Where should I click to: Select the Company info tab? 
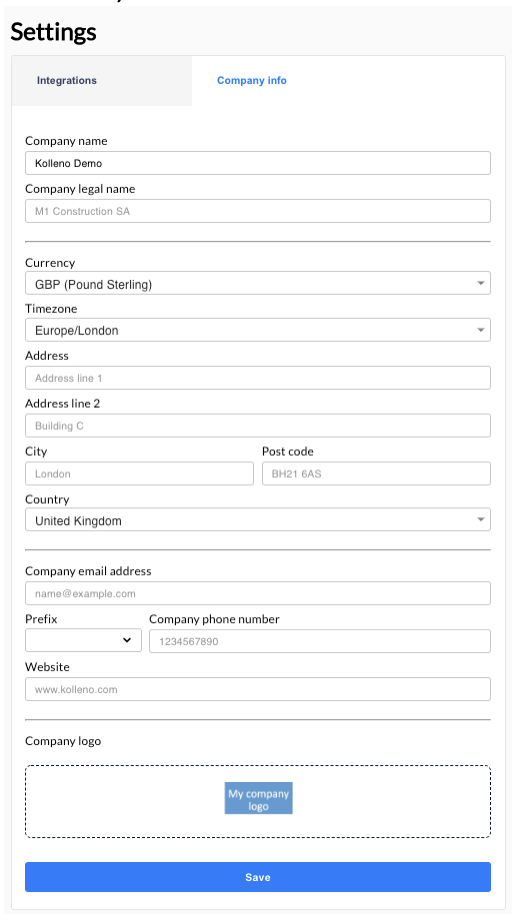click(252, 81)
